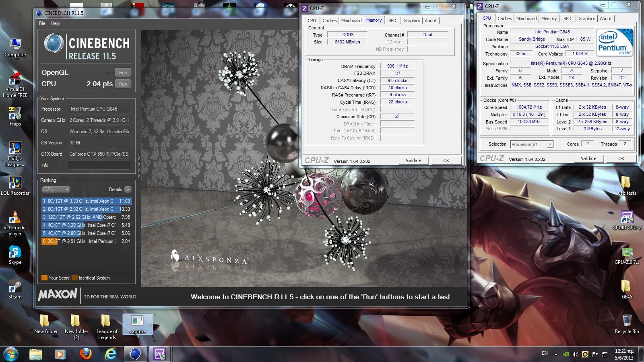This screenshot has height=362, width=644.
Task: Open the LOL Recorder desktop icon
Action: 15,186
